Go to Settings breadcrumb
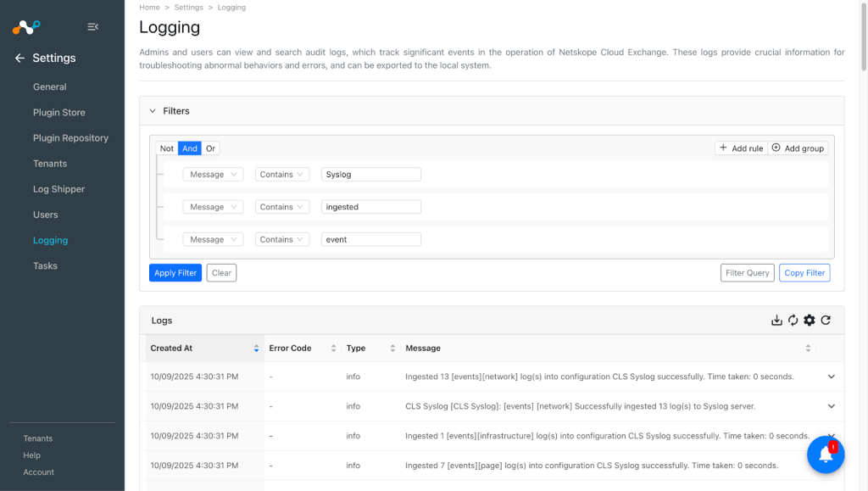The width and height of the screenshot is (868, 491). coord(189,7)
